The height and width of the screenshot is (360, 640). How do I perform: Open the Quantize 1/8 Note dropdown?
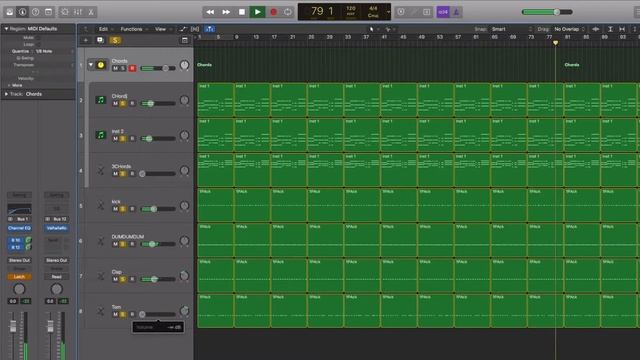point(54,51)
